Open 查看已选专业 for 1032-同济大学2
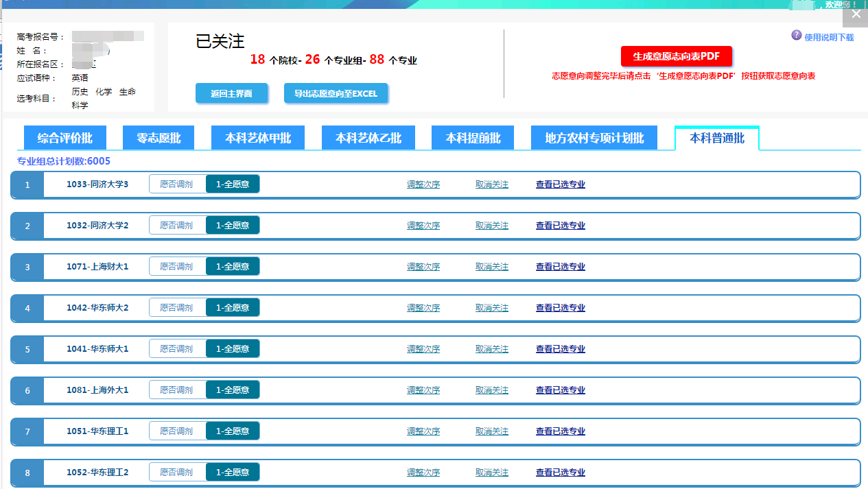The width and height of the screenshot is (868, 489). tap(561, 226)
